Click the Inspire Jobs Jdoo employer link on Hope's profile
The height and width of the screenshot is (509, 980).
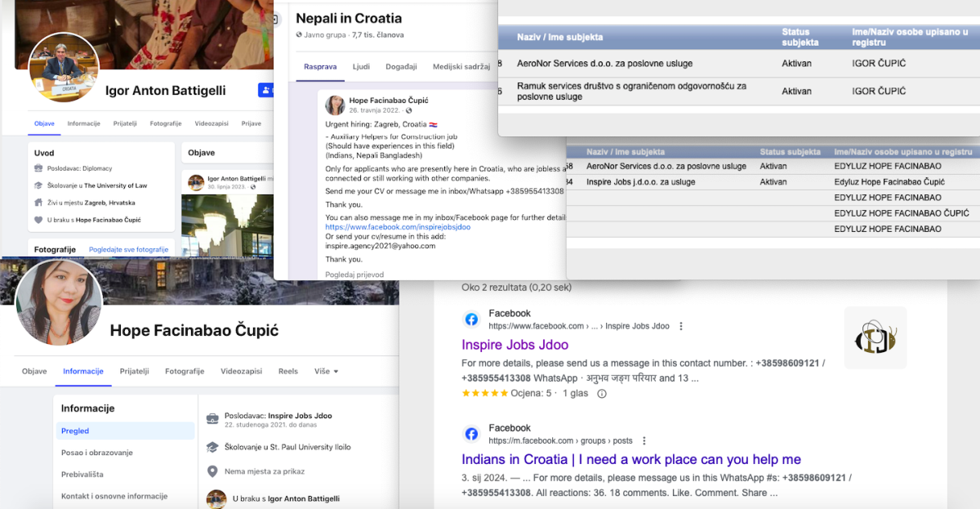point(300,416)
